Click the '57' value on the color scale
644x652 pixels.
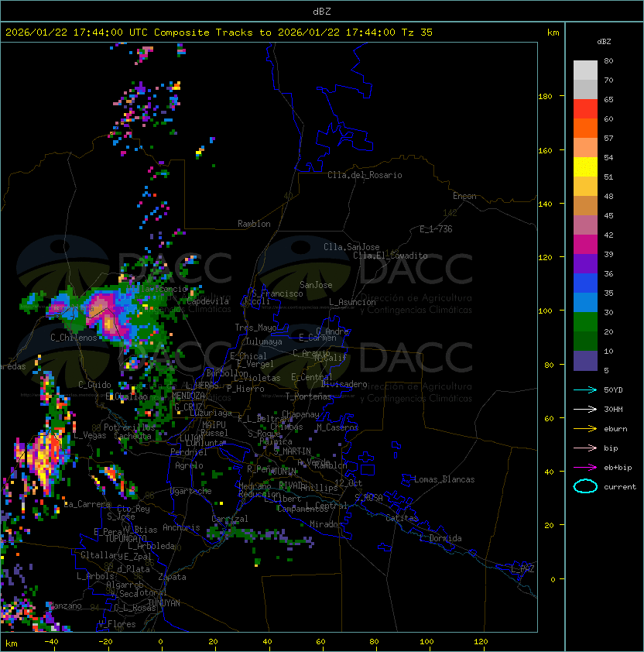pyautogui.click(x=608, y=138)
